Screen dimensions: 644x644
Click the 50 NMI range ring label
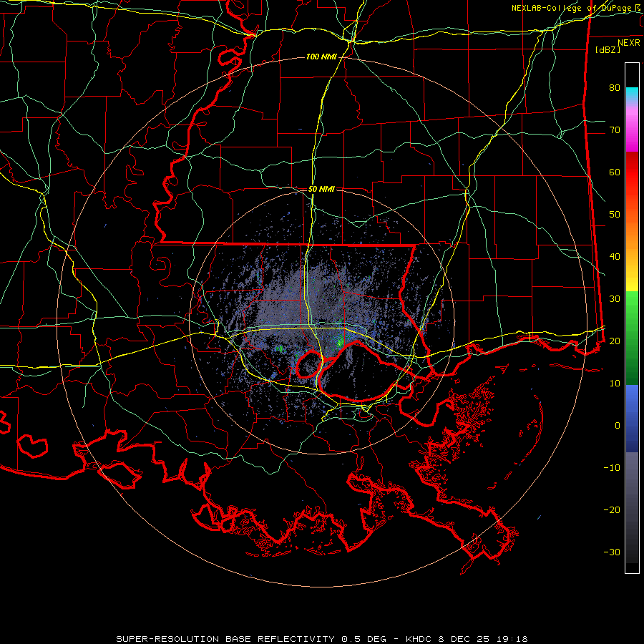click(321, 189)
